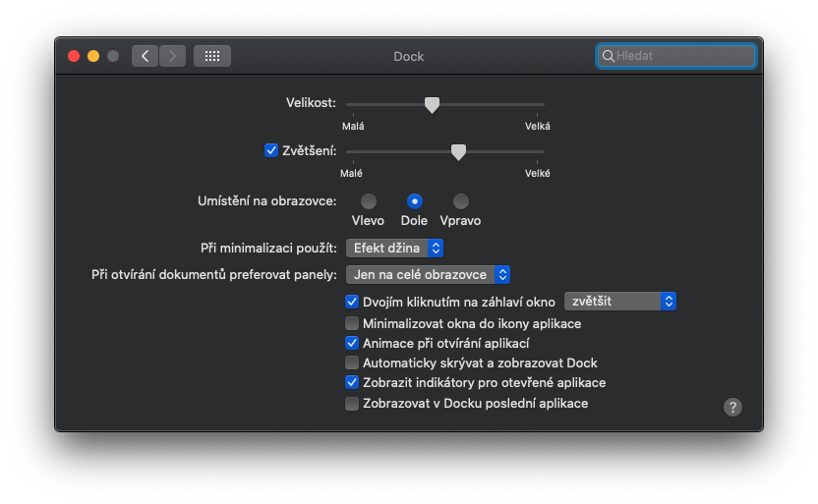Click the Velikost slider thumb
Viewport: 818px width, 504px height.
click(x=432, y=104)
